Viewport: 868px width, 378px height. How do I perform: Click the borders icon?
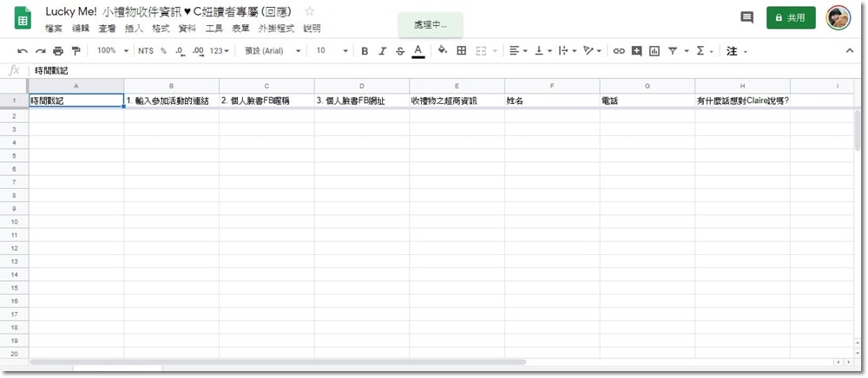(461, 51)
